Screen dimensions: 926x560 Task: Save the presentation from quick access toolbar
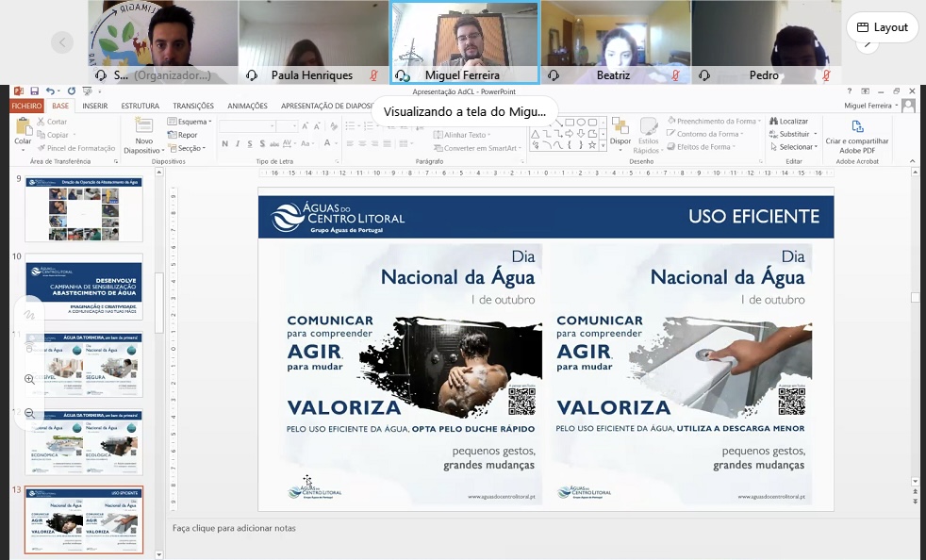pyautogui.click(x=32, y=91)
